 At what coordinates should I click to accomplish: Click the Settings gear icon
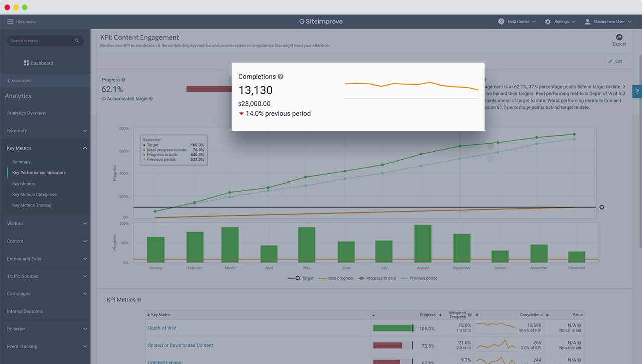click(x=548, y=22)
